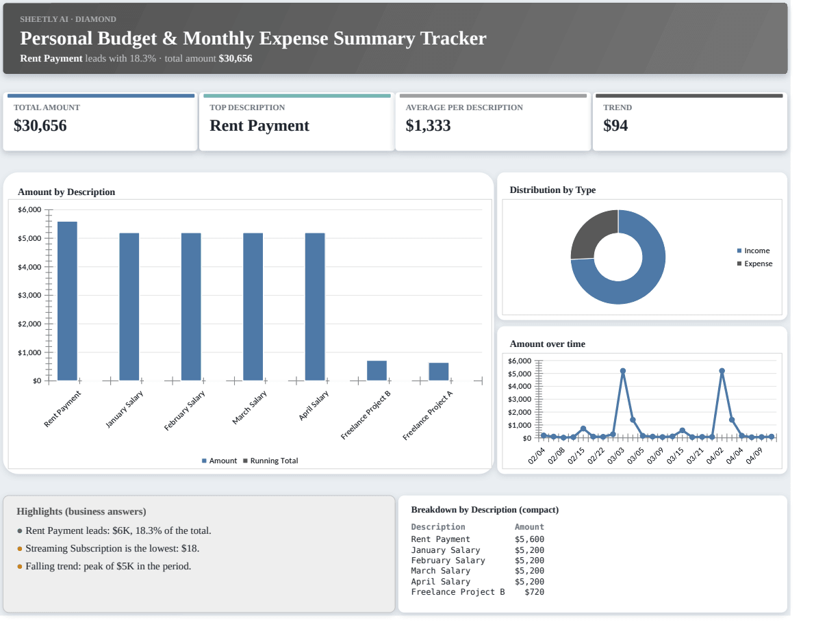
Task: Click the gray Expense donut segment
Action: [592, 231]
